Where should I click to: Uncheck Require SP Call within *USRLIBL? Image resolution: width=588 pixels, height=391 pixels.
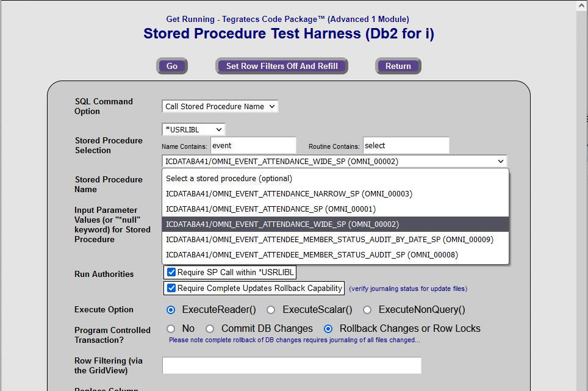pos(171,272)
